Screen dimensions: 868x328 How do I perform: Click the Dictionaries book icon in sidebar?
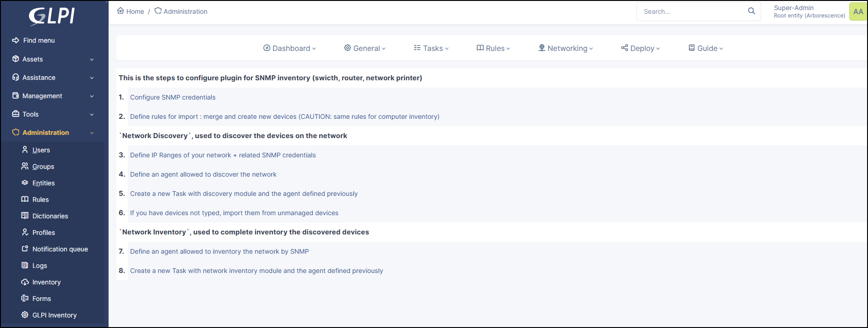tap(25, 216)
